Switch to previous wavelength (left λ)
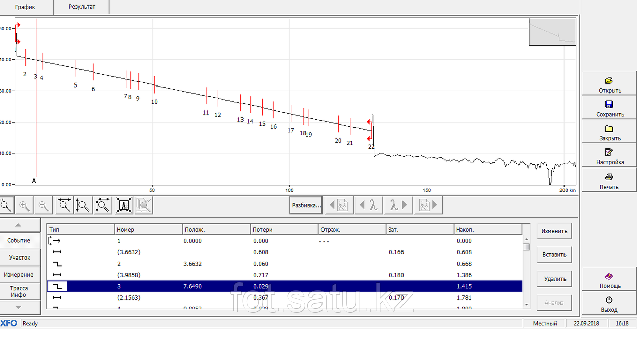 click(x=369, y=205)
